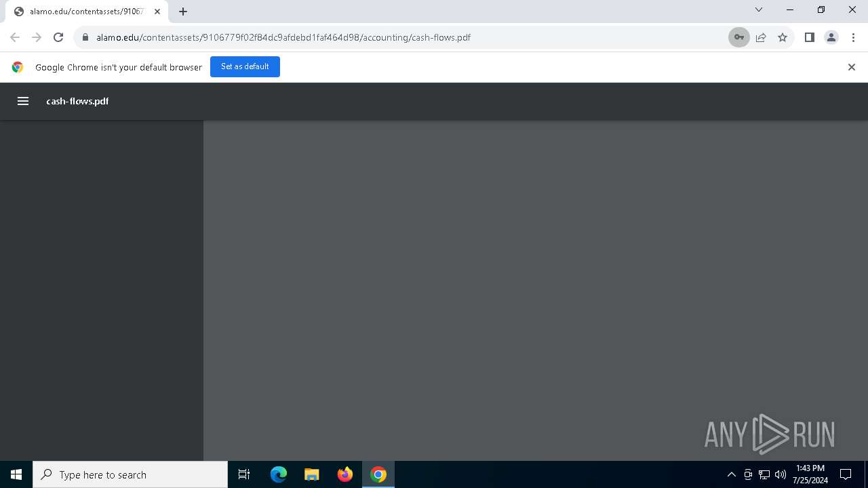
Task: Open the PDF viewer sidebar menu icon
Action: tap(23, 101)
